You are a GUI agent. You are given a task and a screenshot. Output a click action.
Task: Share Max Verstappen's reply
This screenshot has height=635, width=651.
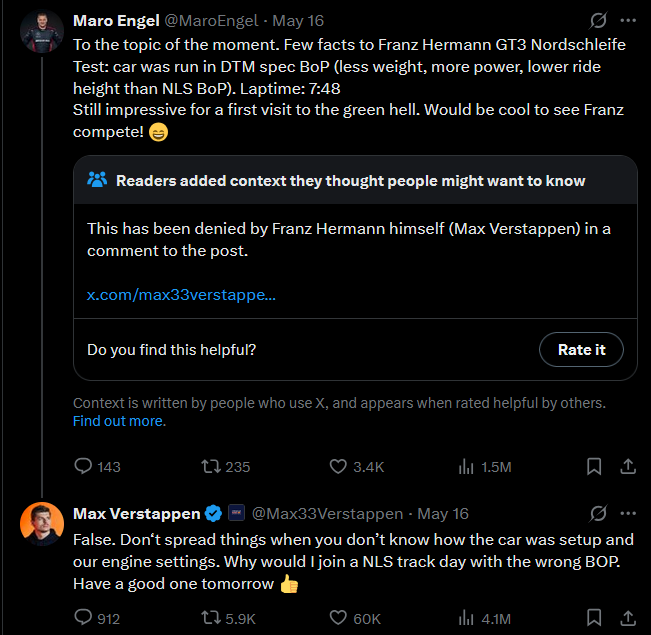[x=628, y=618]
